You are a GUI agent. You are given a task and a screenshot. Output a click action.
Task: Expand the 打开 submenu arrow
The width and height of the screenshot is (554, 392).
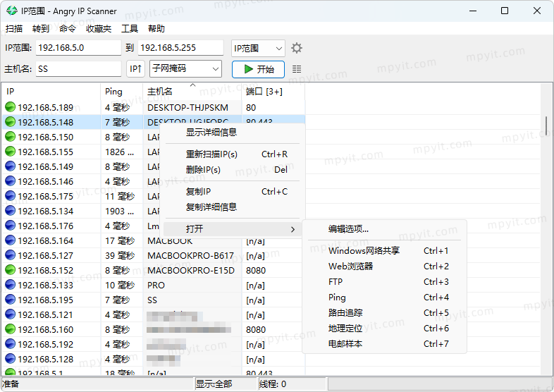coord(293,229)
